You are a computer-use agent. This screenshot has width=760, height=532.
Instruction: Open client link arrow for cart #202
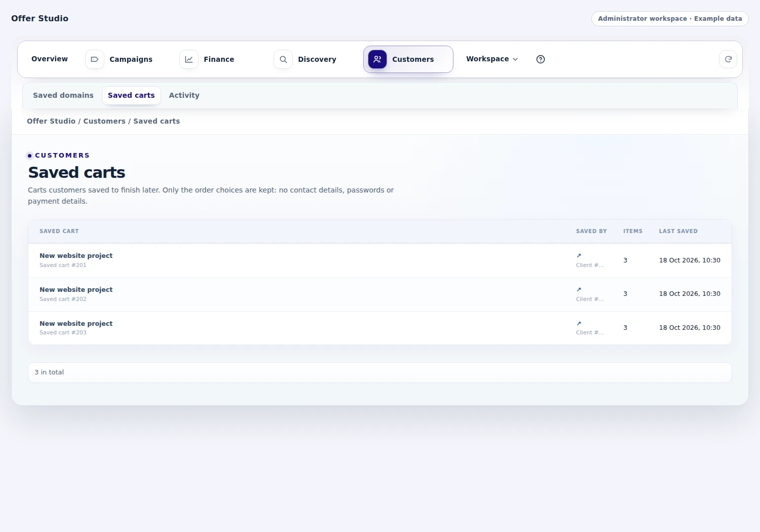(x=579, y=290)
